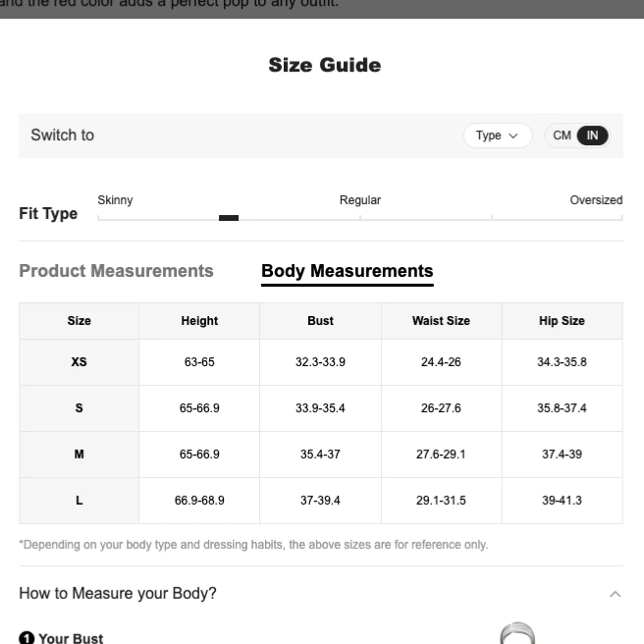644x644 pixels.
Task: Click the Waist Size column header
Action: (441, 321)
